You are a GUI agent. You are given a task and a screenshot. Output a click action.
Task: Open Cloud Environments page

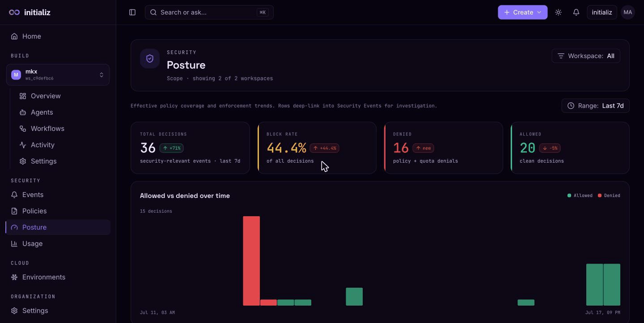[x=58, y=277]
